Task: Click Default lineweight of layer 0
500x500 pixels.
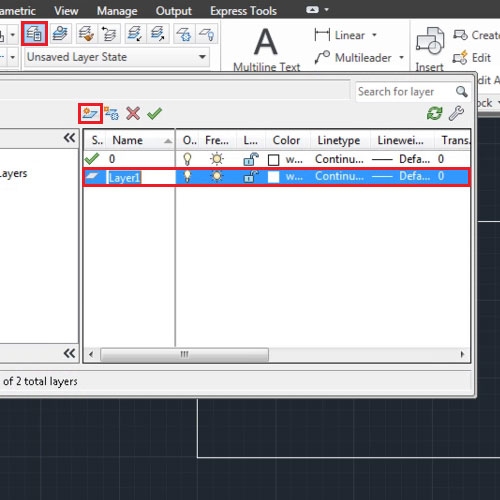Action: coord(401,159)
